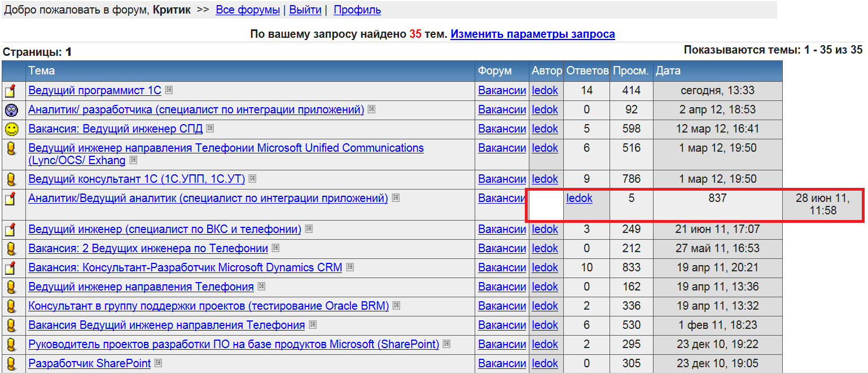Open the Все форумы link
This screenshot has width=868, height=374.
point(248,10)
